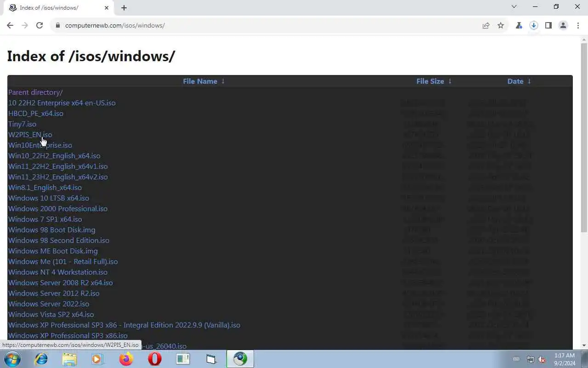Click Windows Server 2008 R2 x64.iso
Viewport: 588px width, 368px height.
[61, 282]
